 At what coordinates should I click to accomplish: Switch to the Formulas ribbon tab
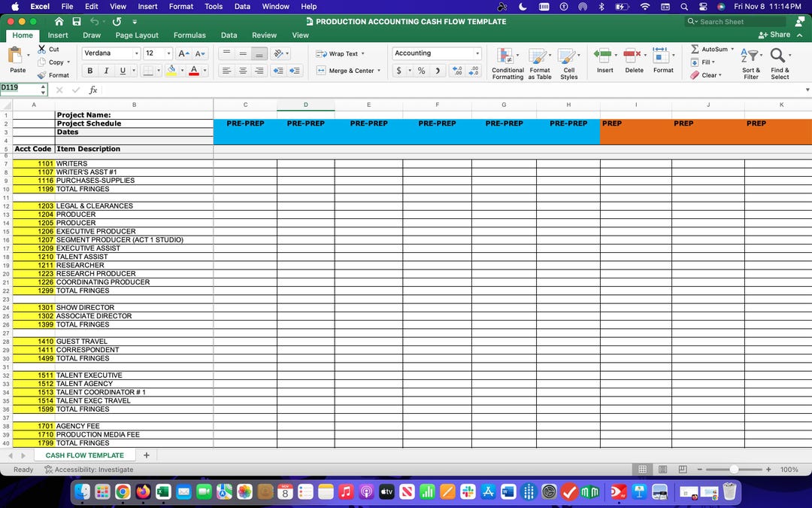(189, 35)
